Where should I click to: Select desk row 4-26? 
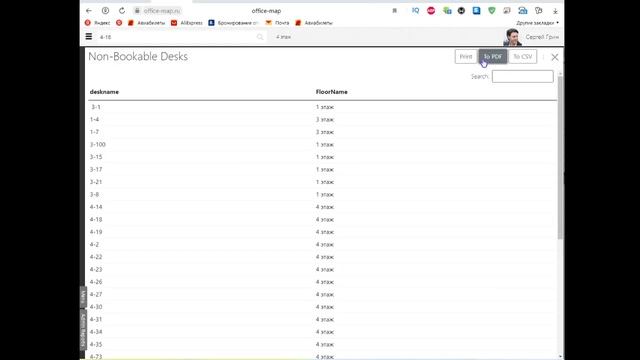(x=322, y=282)
